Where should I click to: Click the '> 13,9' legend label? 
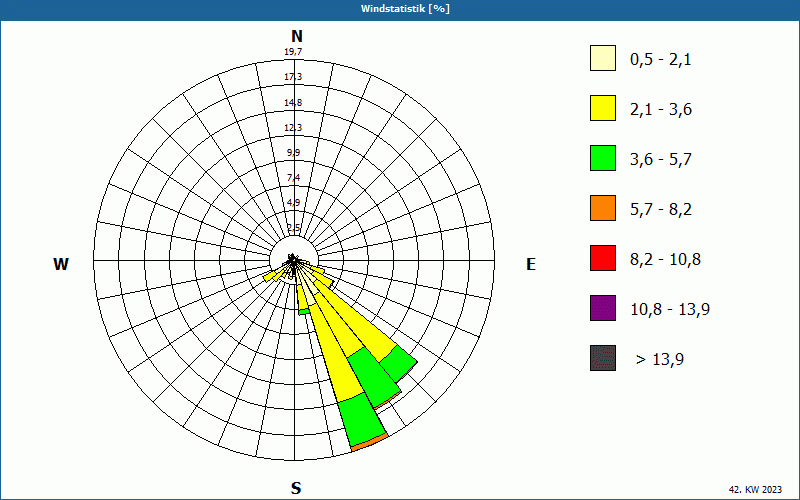point(660,360)
